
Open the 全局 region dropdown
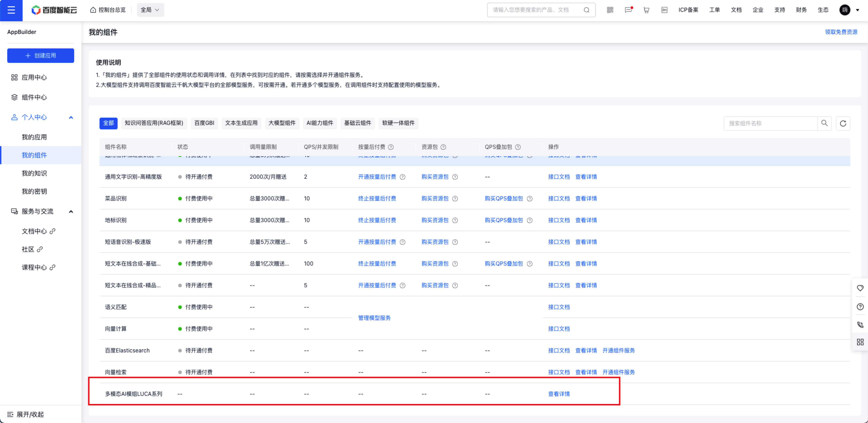tap(150, 10)
